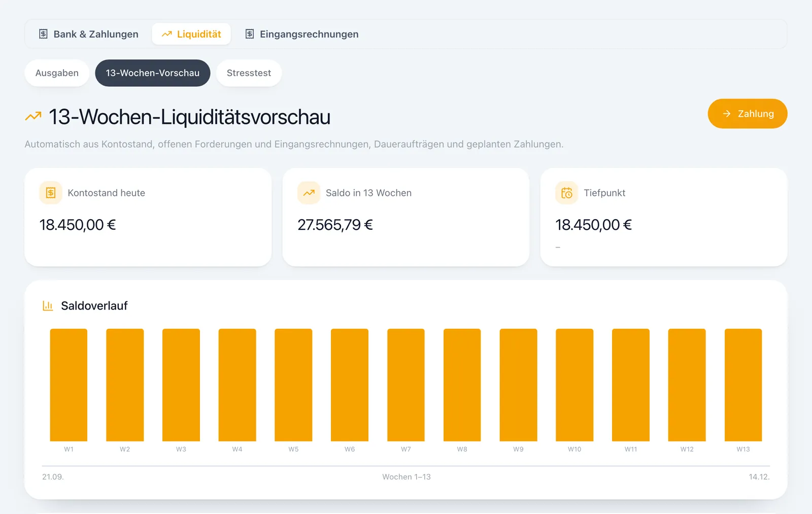Viewport: 812px width, 514px height.
Task: Click the 14.12. end date label
Action: 759,477
